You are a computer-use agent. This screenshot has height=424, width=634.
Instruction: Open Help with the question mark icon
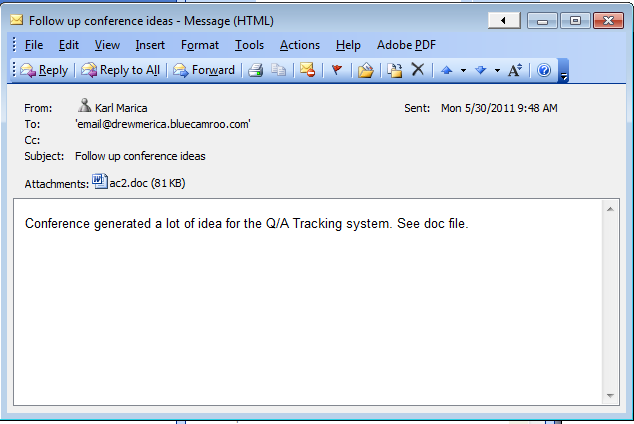(x=544, y=70)
